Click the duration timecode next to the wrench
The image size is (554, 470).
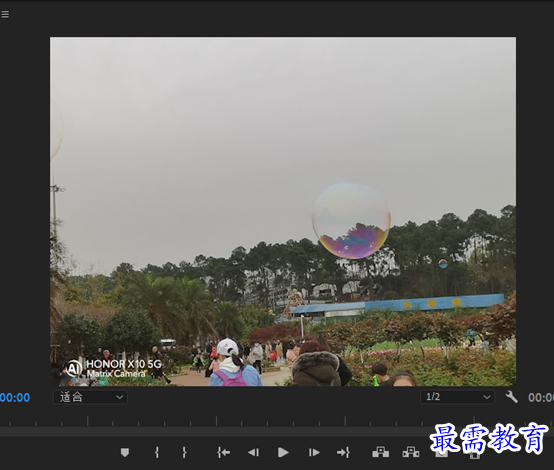click(541, 398)
